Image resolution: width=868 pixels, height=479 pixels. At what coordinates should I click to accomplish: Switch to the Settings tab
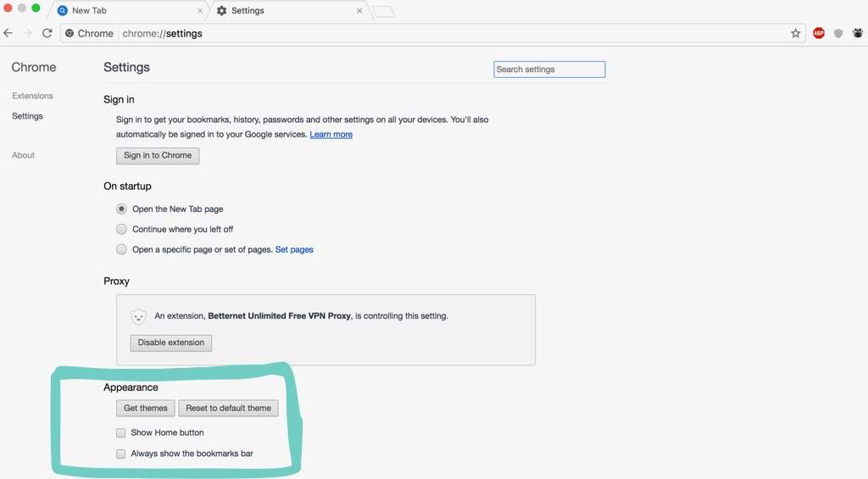288,10
